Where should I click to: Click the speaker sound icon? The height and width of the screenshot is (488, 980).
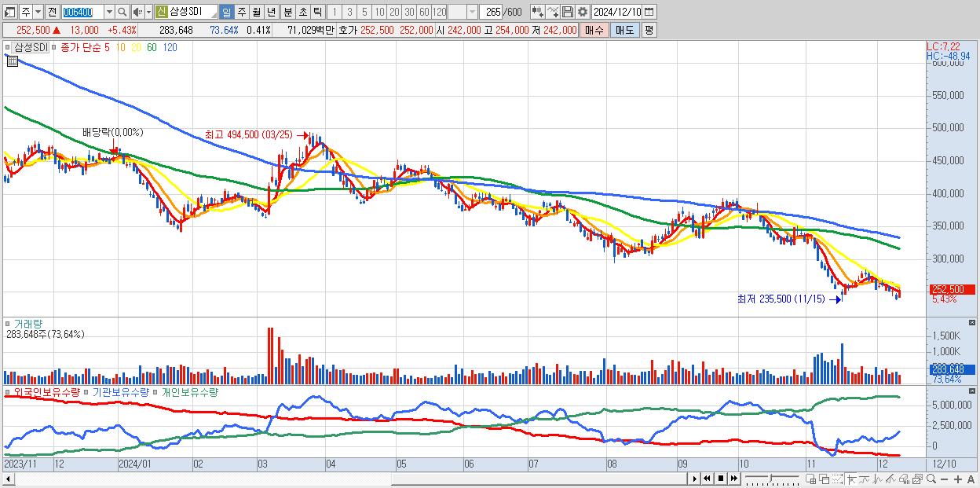coord(137,12)
